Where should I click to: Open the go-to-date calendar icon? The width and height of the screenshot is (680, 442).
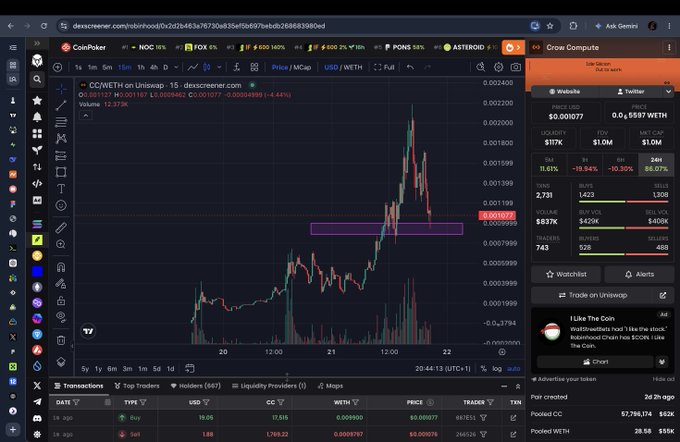(190, 369)
